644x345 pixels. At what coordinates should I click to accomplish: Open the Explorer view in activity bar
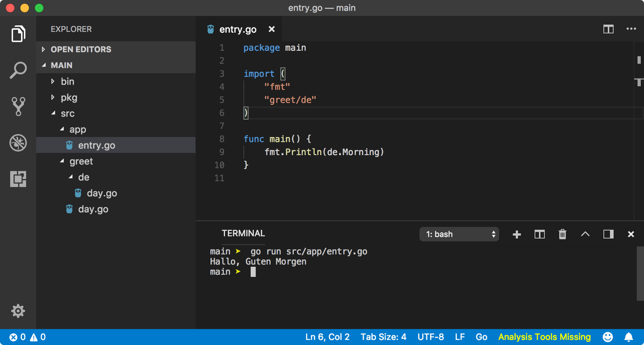coord(18,34)
